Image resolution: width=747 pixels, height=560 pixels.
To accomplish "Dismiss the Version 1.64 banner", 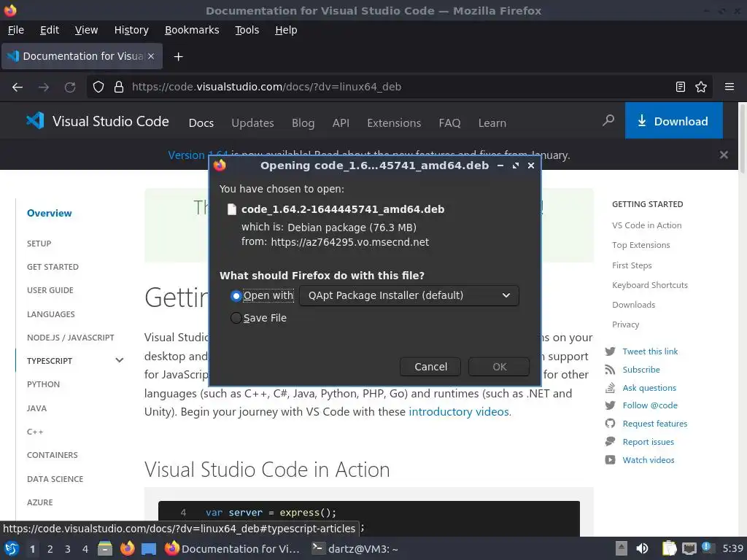I will tap(724, 155).
